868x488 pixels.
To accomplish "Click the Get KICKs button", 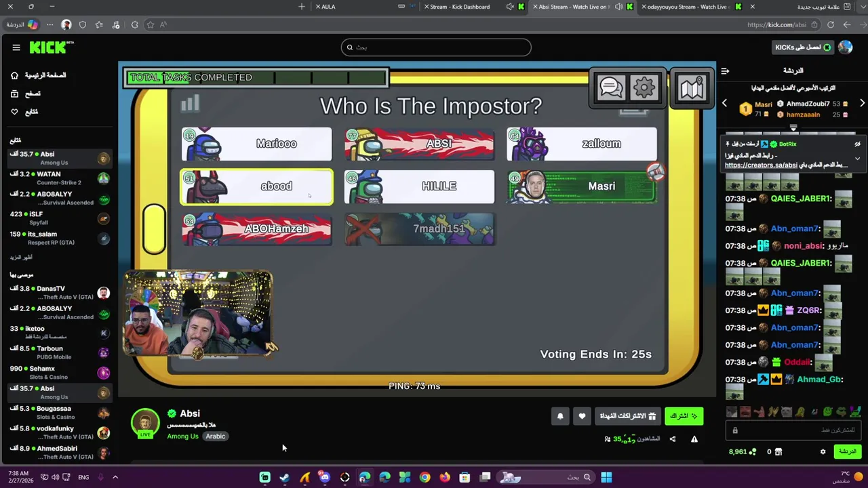I will pyautogui.click(x=804, y=47).
